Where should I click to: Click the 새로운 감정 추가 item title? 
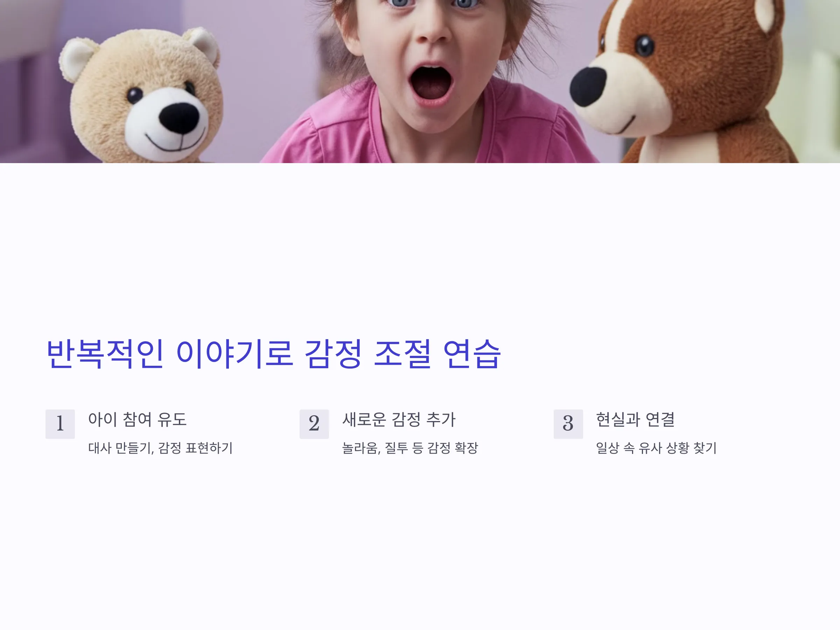tap(399, 420)
